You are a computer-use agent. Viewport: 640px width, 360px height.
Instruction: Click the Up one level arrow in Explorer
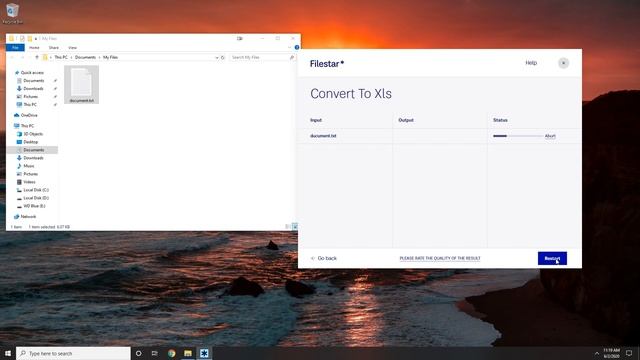(37, 58)
